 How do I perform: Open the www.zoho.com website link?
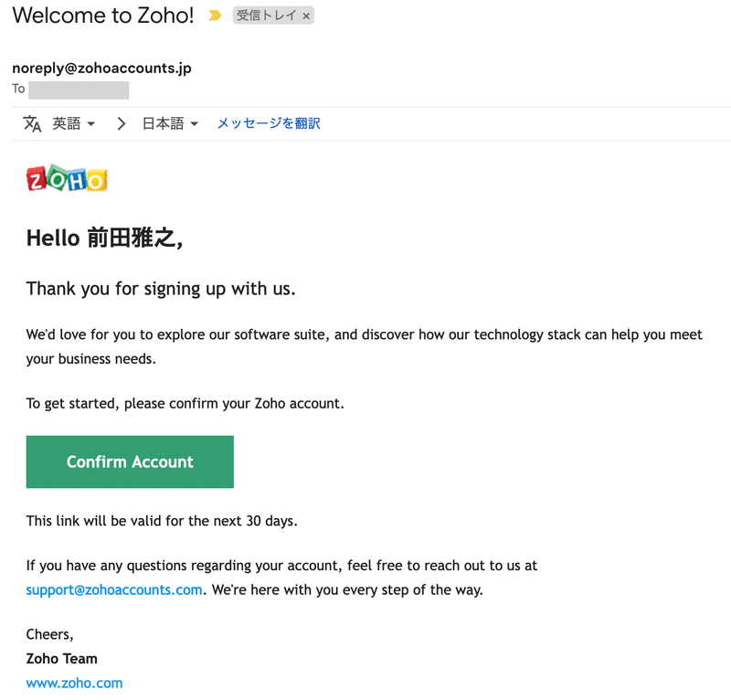point(74,684)
